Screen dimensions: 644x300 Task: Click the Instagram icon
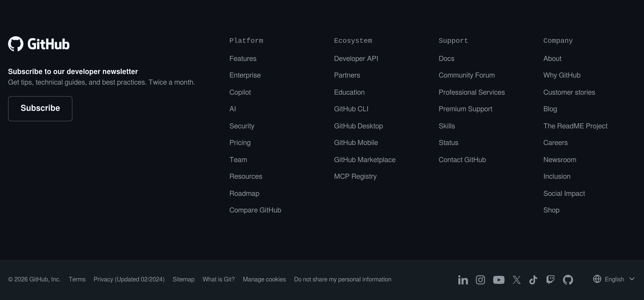tap(480, 280)
